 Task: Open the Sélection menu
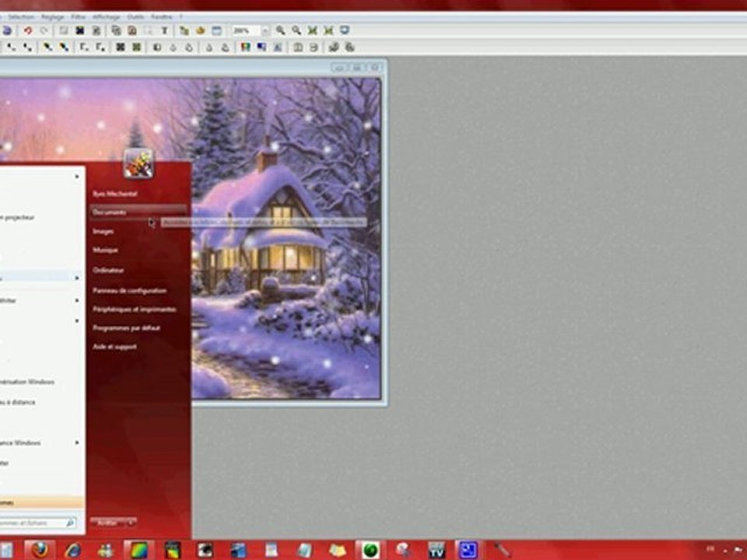tap(20, 16)
